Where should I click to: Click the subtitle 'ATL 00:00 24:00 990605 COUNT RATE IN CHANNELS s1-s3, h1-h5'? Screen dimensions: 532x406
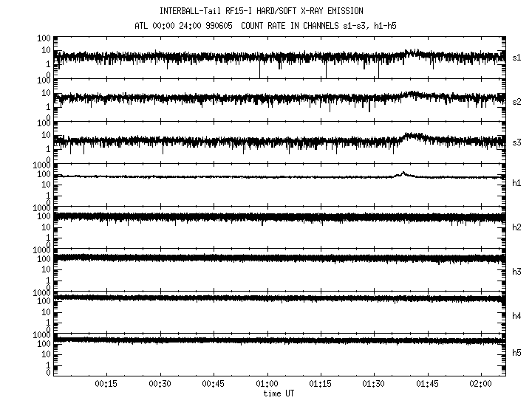coord(265,26)
